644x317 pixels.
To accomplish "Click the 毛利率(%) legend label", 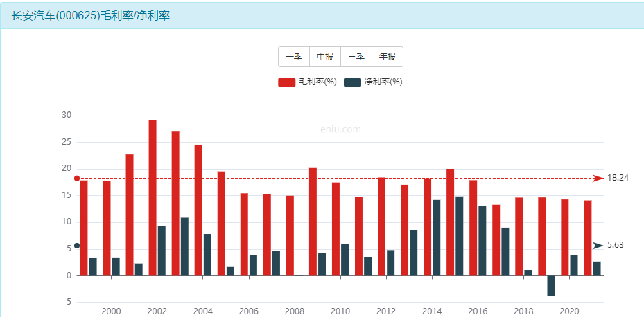I will click(317, 82).
